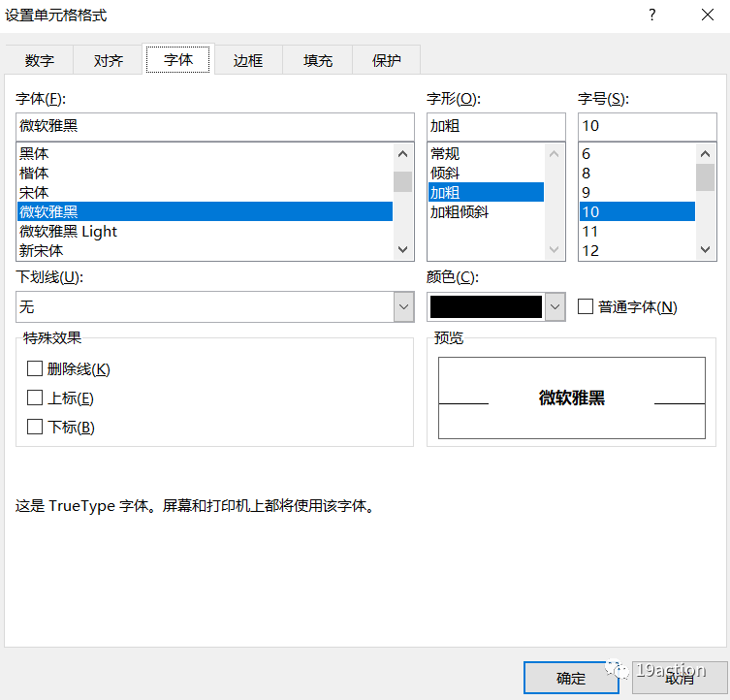
Task: Select font size 9
Action: pyautogui.click(x=637, y=192)
